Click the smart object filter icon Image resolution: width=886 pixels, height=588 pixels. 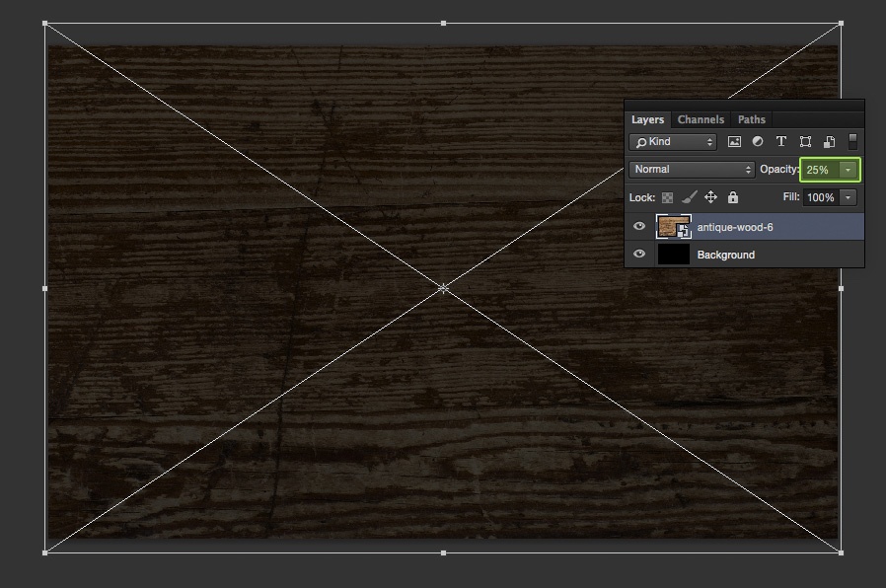[x=829, y=142]
